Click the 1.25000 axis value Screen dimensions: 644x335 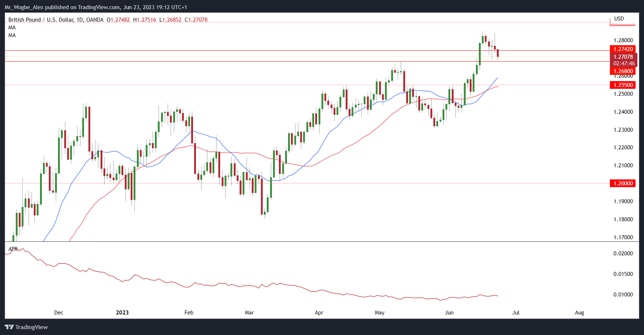pyautogui.click(x=623, y=94)
